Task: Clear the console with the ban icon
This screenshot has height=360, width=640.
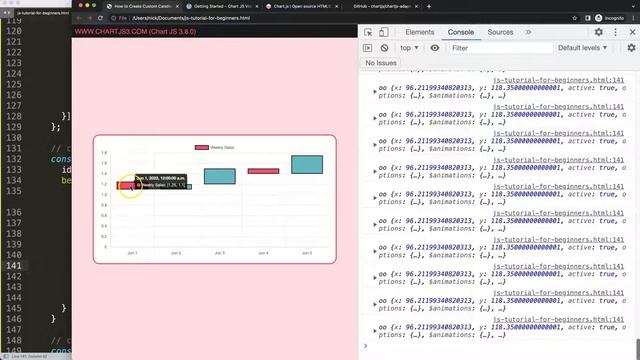Action: pyautogui.click(x=384, y=48)
